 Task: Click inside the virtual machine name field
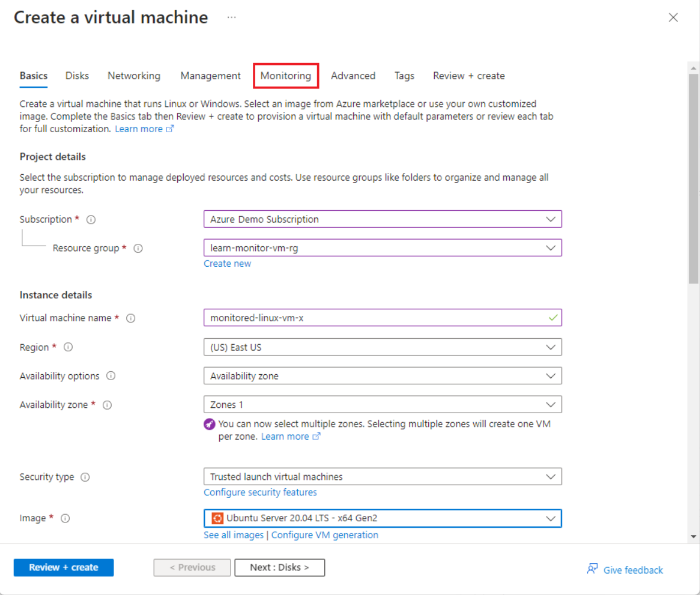tap(354, 318)
